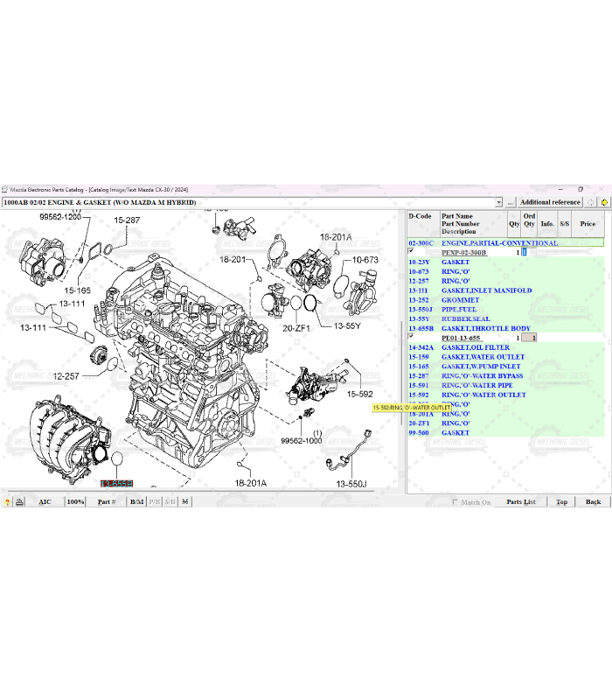The width and height of the screenshot is (612, 700).
Task: Click the help question mark icon
Action: (x=8, y=502)
